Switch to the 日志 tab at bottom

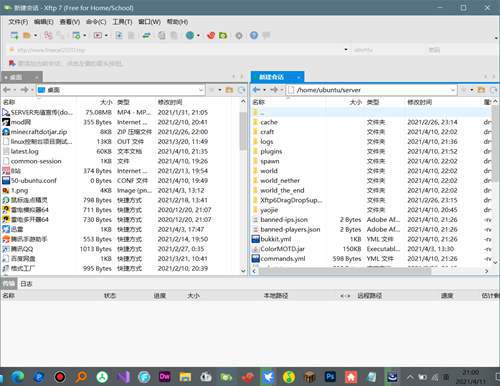26,284
